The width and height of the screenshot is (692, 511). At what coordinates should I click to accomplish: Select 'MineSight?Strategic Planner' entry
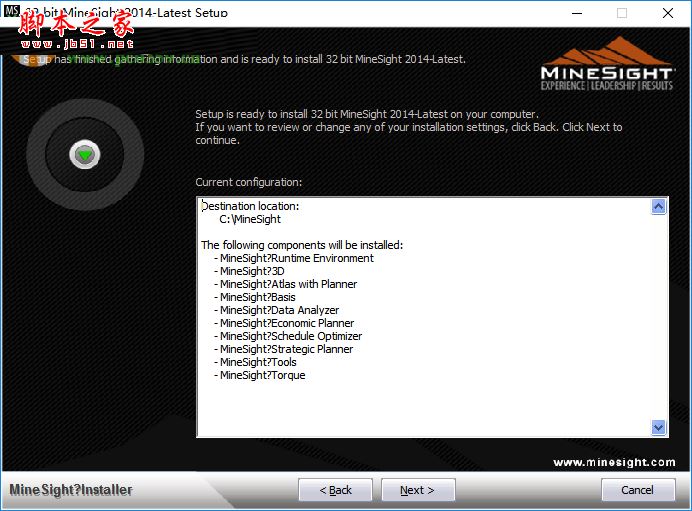[x=286, y=349]
